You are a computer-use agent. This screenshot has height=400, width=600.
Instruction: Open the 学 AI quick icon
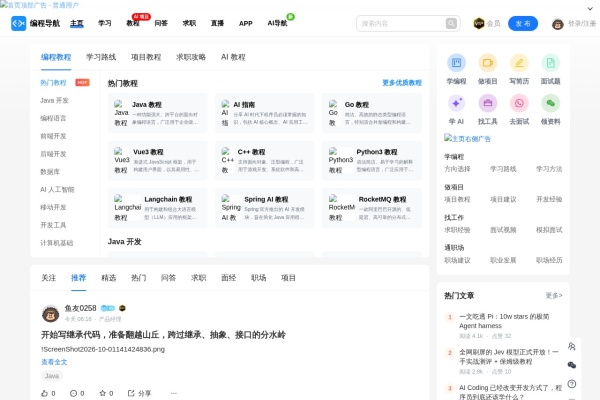(x=456, y=103)
